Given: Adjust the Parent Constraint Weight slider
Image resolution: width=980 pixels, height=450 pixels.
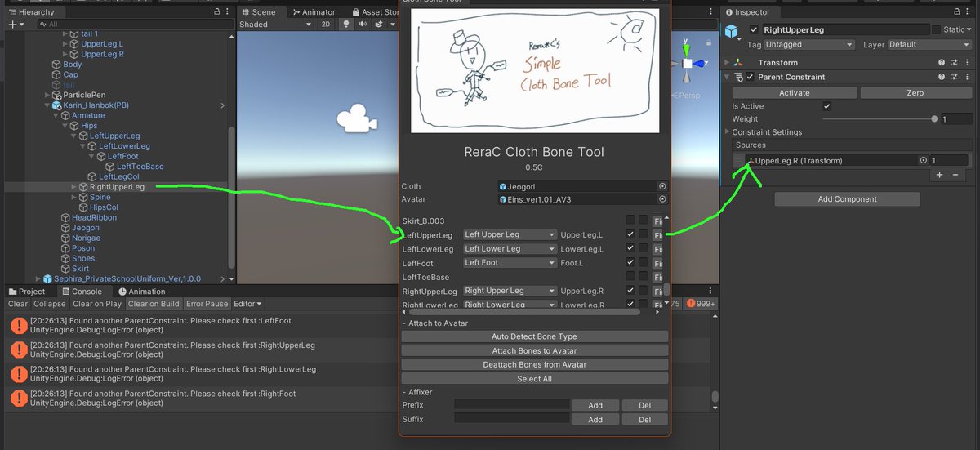Looking at the screenshot, I should coord(879,119).
